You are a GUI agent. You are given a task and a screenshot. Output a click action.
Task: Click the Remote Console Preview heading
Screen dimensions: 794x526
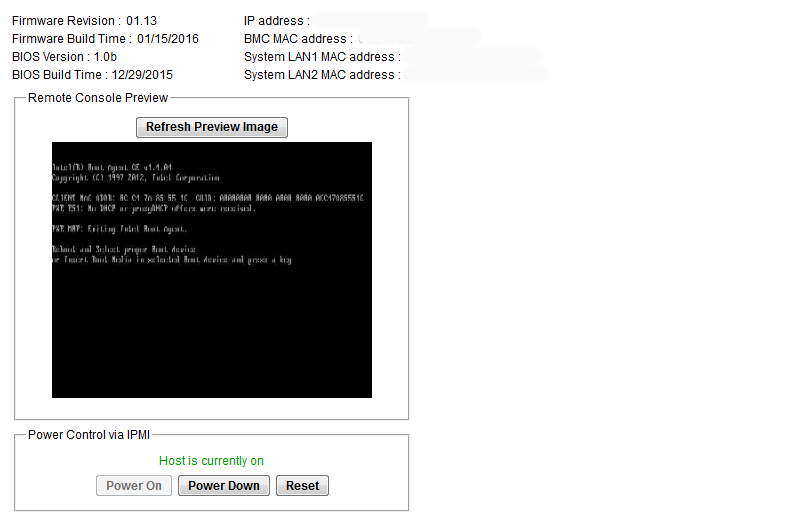tap(98, 98)
